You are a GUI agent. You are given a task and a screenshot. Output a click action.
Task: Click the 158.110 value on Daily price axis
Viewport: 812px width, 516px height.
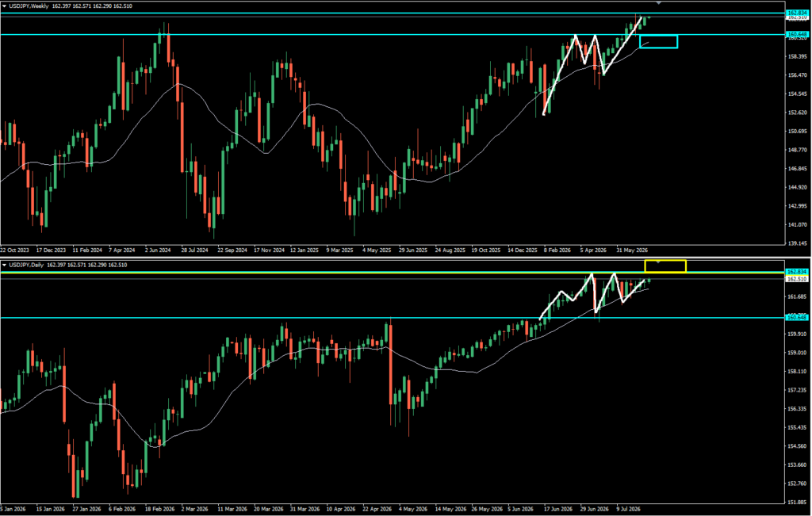(798, 371)
